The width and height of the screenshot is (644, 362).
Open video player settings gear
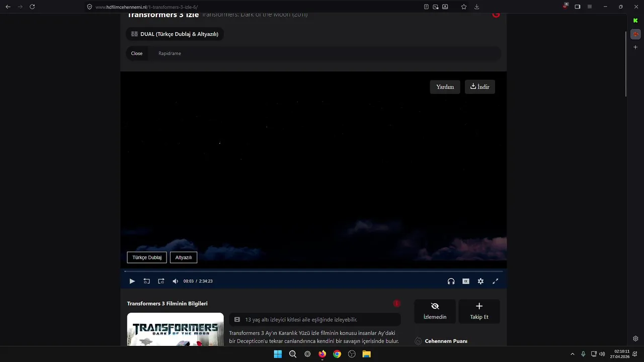[x=480, y=281]
